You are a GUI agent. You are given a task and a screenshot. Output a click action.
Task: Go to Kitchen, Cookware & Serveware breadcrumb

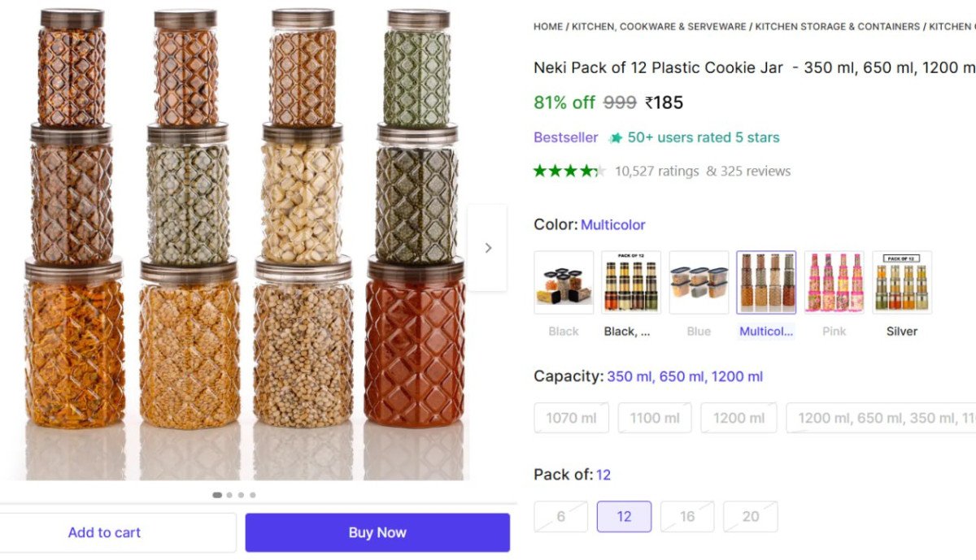(x=659, y=27)
